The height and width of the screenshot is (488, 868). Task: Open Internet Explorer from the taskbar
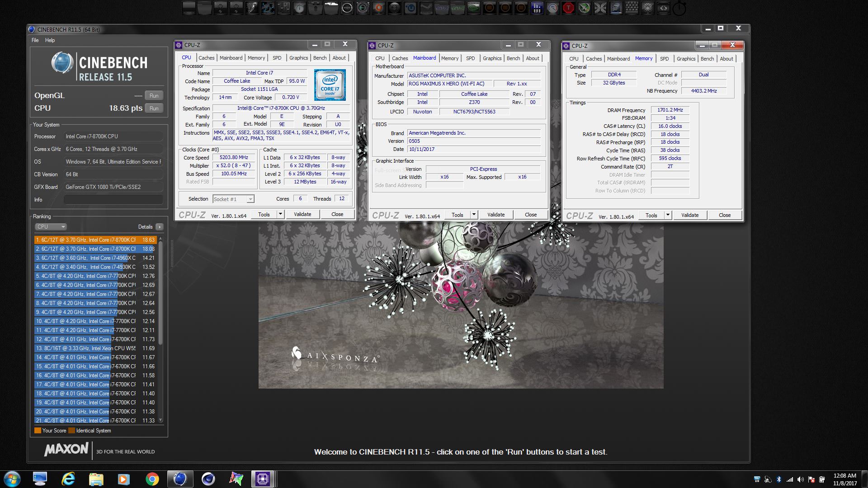tap(68, 479)
